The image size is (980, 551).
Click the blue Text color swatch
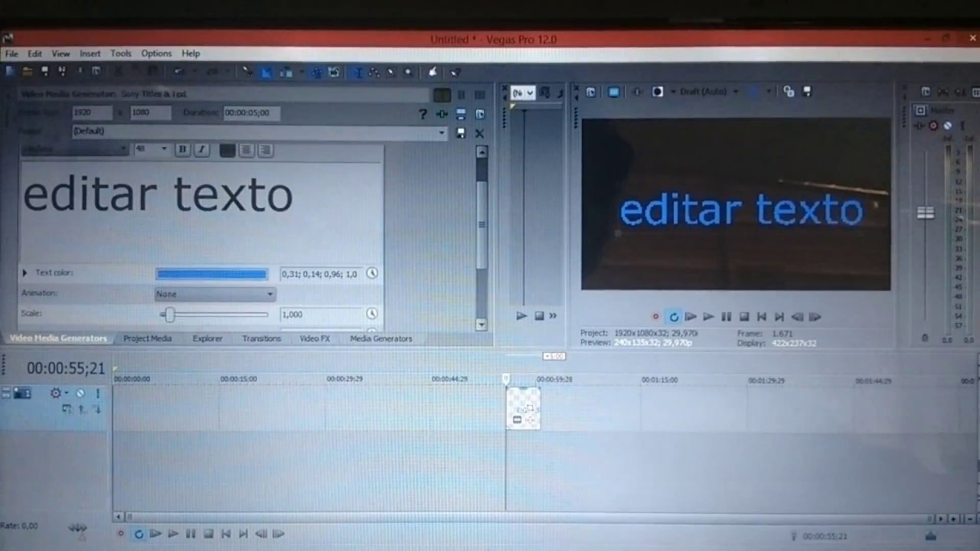212,274
